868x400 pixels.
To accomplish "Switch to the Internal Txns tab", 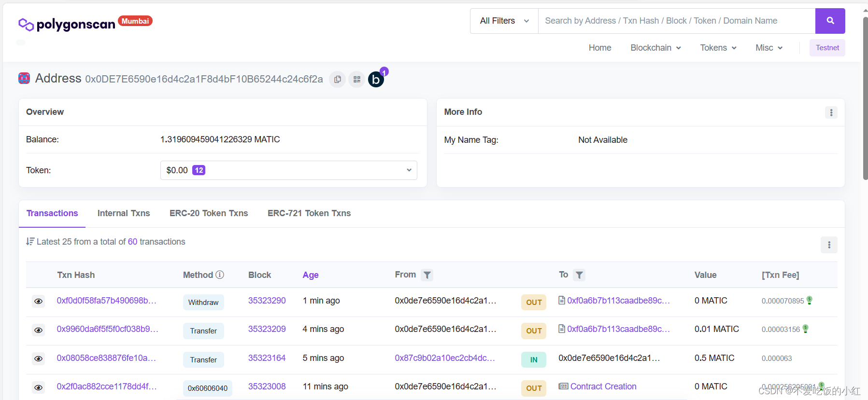I will pyautogui.click(x=124, y=213).
